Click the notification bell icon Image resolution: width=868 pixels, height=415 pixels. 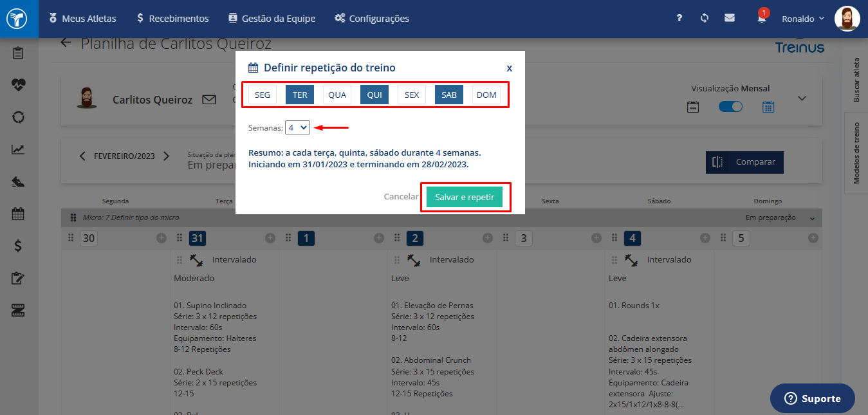click(x=762, y=19)
